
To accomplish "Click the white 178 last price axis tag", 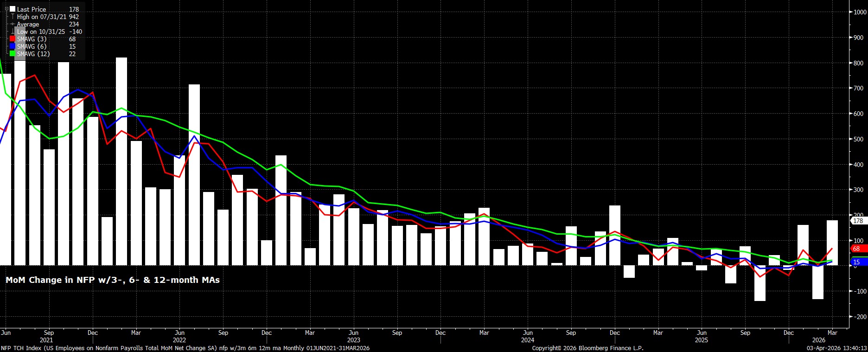I will tap(858, 221).
